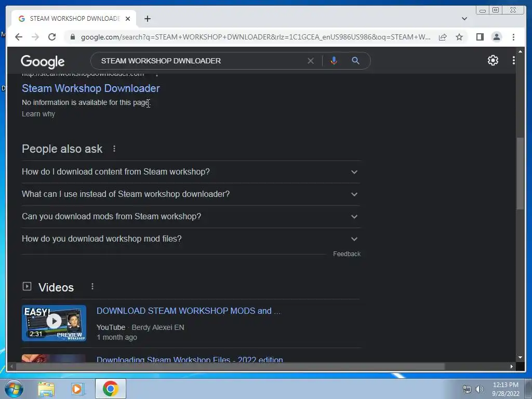
Task: Click the 'YouTube' video source text
Action: [111, 327]
